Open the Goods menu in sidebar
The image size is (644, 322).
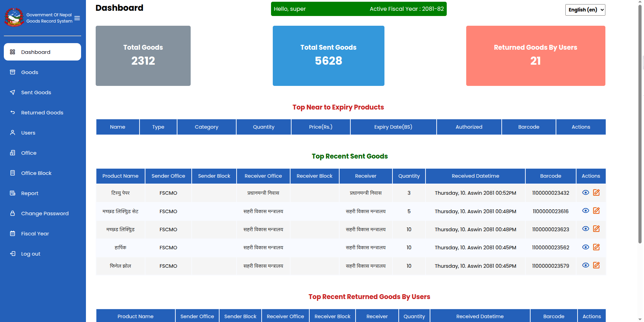[30, 72]
